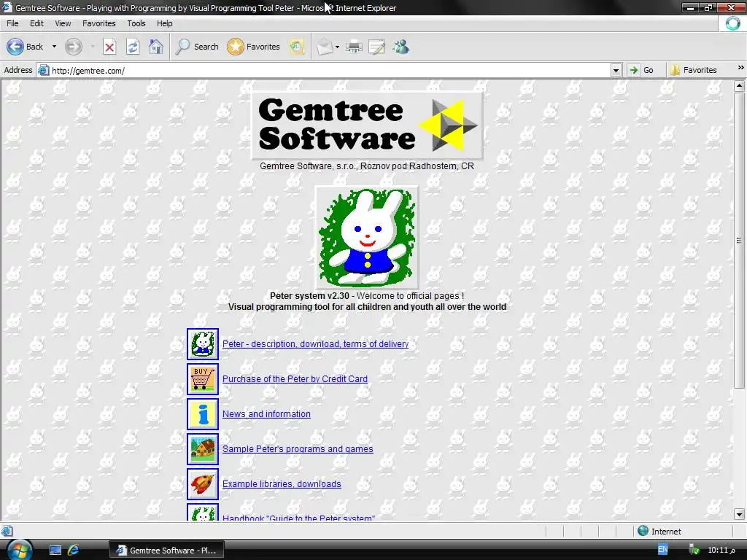Click the Gemtree Software logo banner

(x=367, y=125)
